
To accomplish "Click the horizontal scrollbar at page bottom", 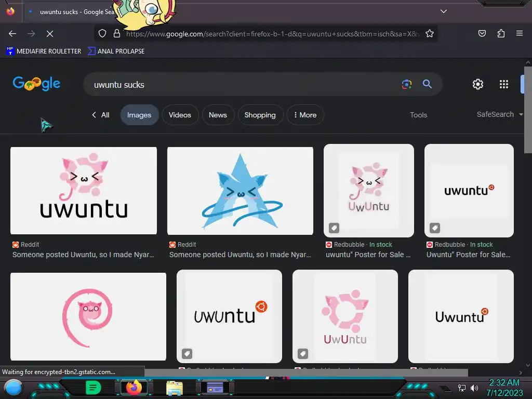I will (x=307, y=373).
